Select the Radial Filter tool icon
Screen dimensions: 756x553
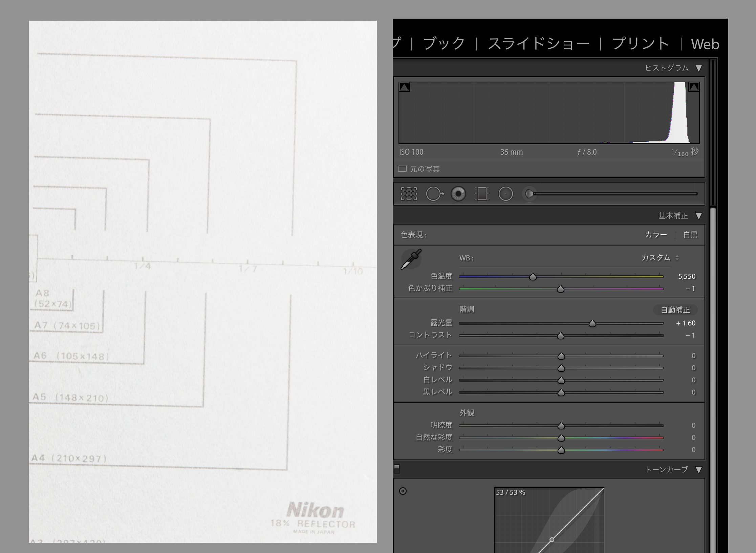click(x=505, y=194)
